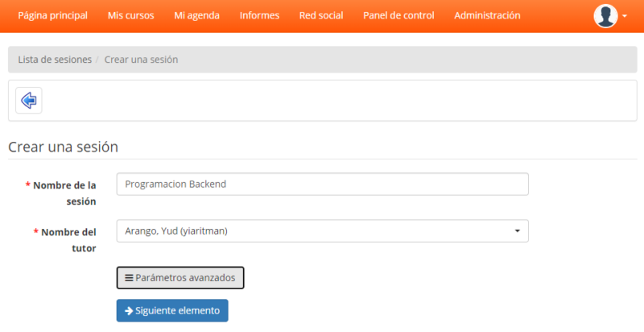Go to Página principal

click(x=52, y=15)
